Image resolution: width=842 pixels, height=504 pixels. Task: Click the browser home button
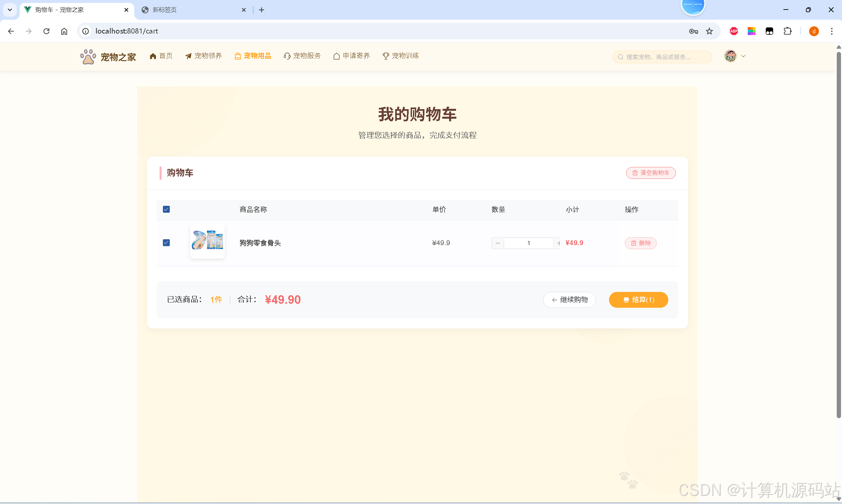tap(64, 31)
